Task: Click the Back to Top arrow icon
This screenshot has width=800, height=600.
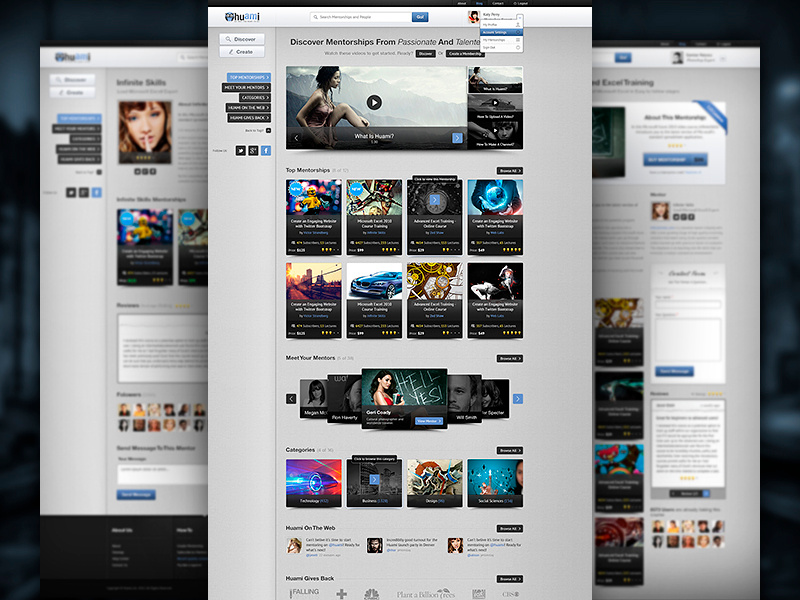Action: click(267, 130)
